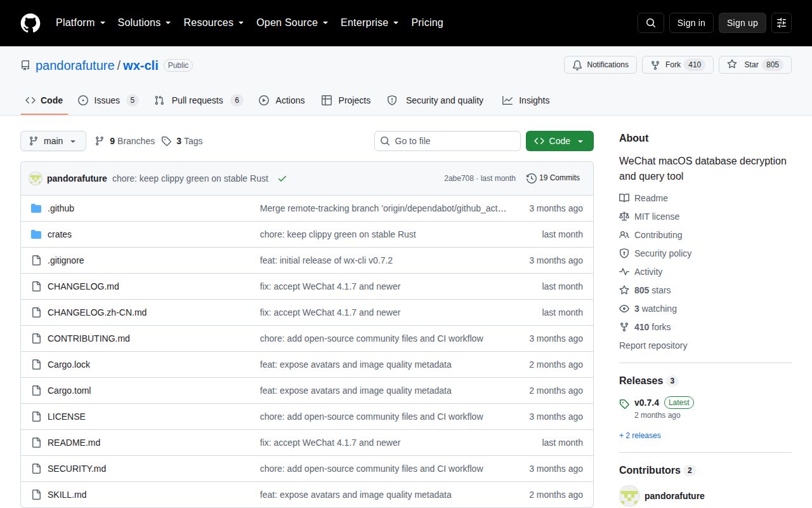The image size is (812, 508).
Task: Open the Activity sidebar link
Action: (x=641, y=272)
